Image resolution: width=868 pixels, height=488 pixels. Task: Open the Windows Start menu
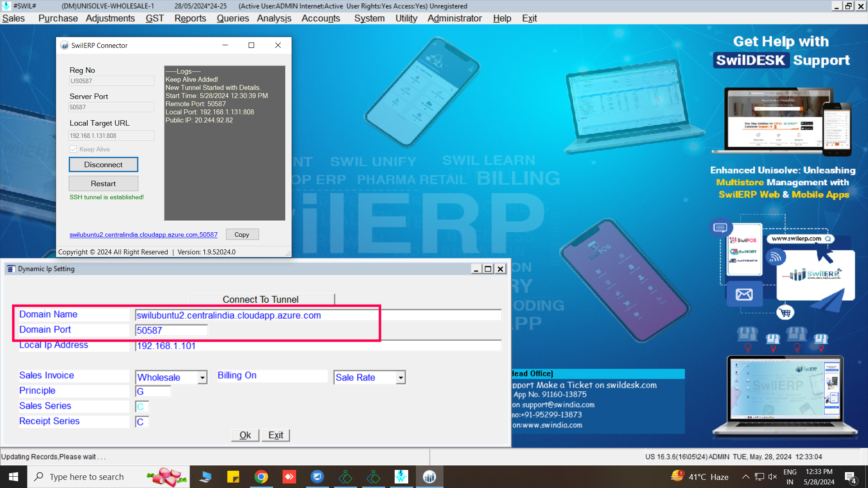coord(14,477)
